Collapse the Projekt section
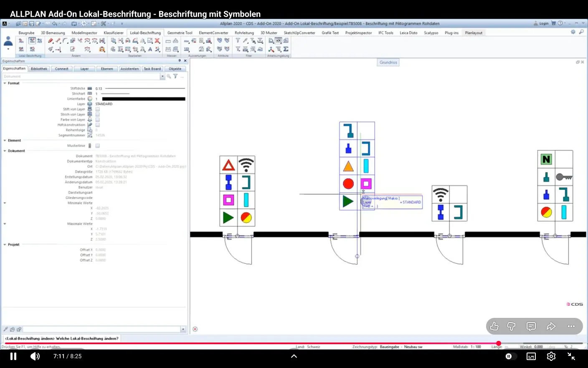 5,245
